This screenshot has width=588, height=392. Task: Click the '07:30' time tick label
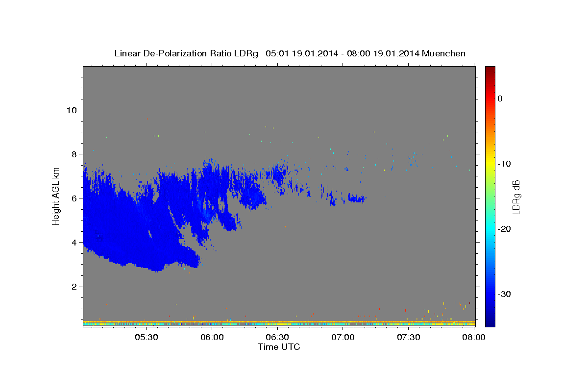click(x=409, y=338)
